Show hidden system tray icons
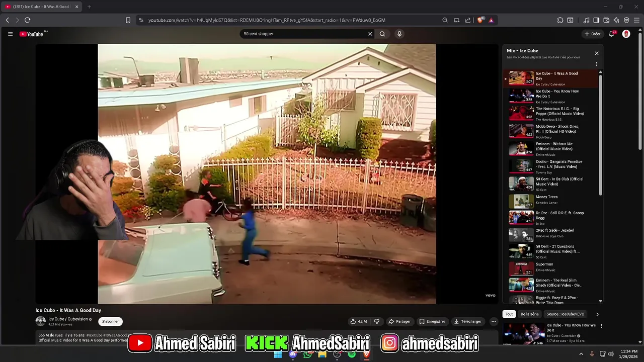This screenshot has width=644, height=362. 581,354
